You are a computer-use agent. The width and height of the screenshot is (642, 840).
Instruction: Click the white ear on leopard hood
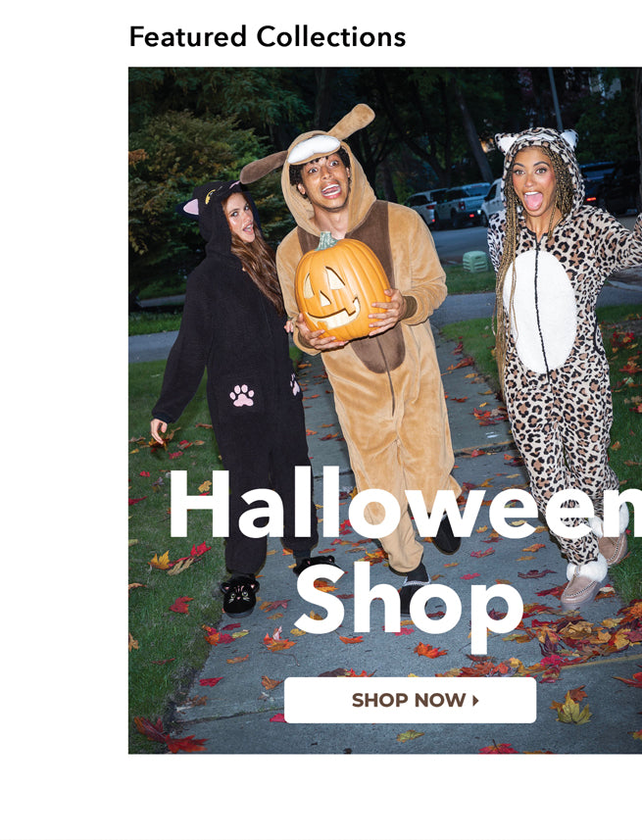[x=505, y=142]
